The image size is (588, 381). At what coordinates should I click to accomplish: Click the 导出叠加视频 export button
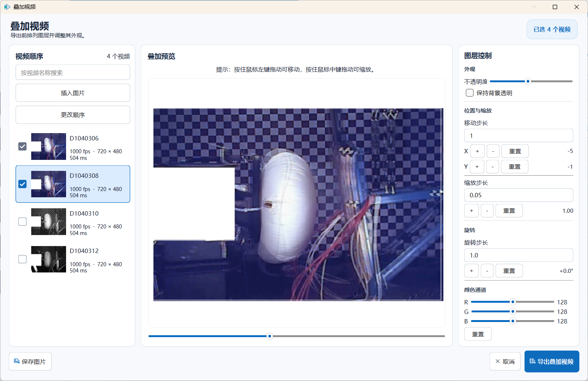click(x=552, y=362)
